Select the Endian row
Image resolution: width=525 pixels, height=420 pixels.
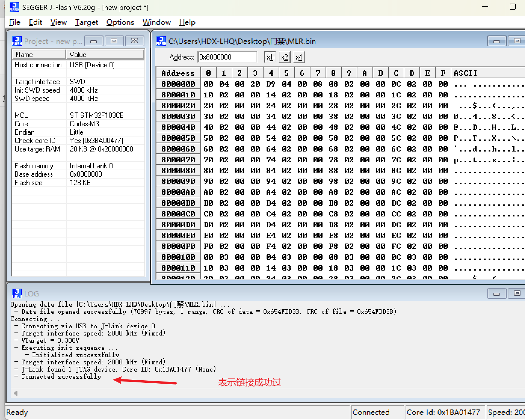pos(78,132)
